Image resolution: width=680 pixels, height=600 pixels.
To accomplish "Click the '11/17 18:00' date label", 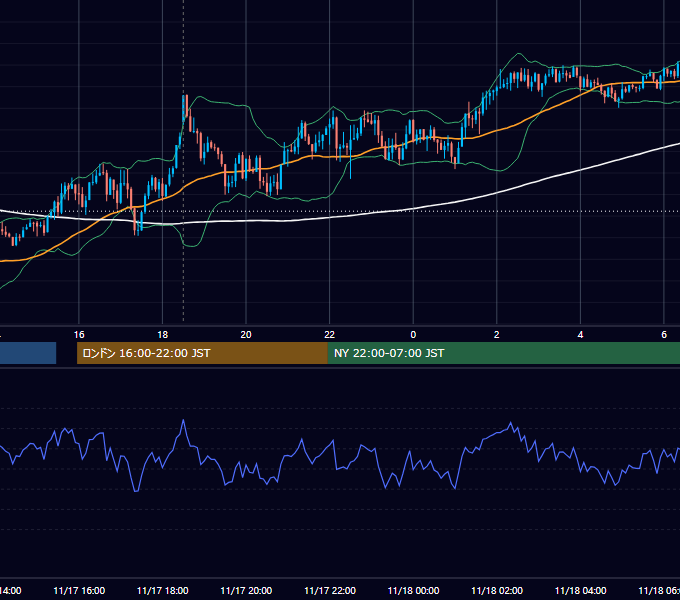I will click(163, 590).
